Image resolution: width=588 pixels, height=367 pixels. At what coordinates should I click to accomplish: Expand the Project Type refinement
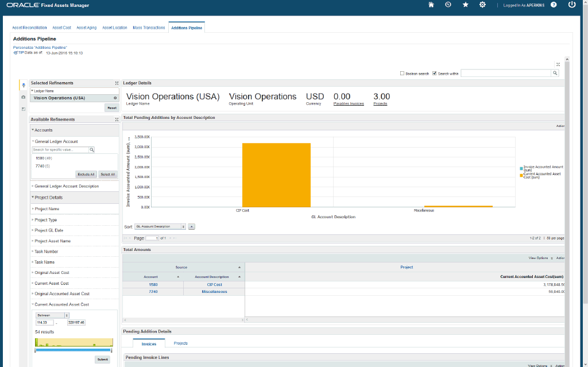(33, 220)
